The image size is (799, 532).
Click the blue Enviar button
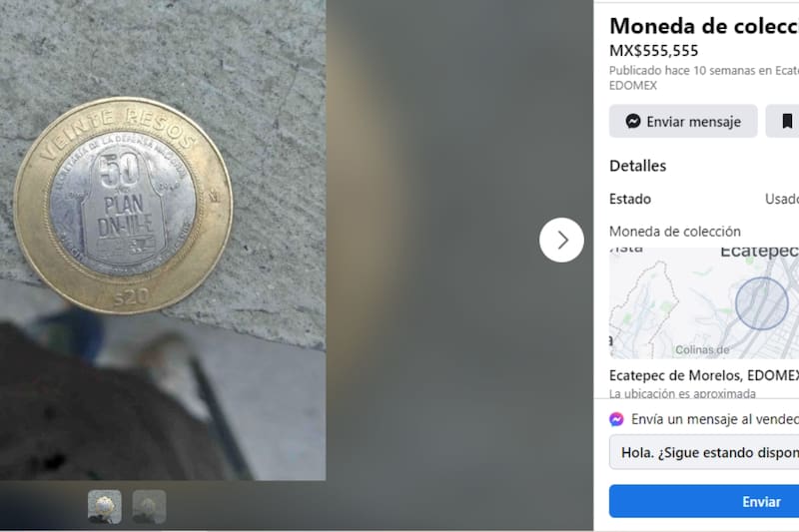tap(704, 501)
